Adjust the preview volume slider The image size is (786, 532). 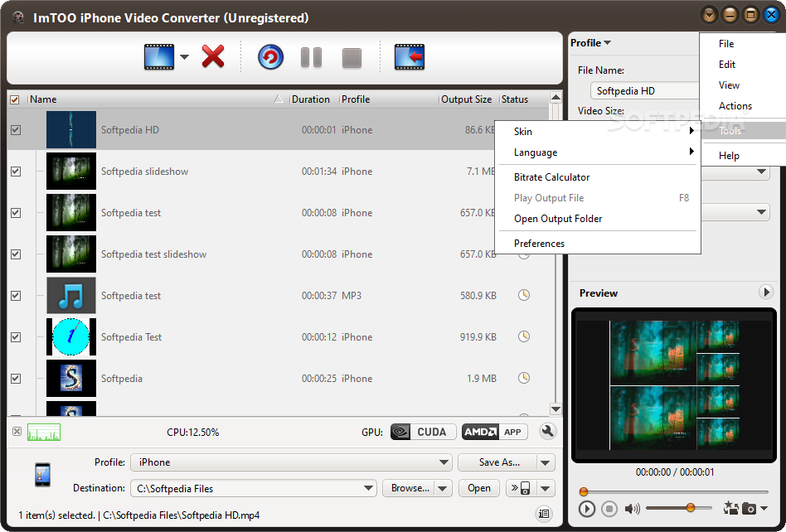point(691,508)
